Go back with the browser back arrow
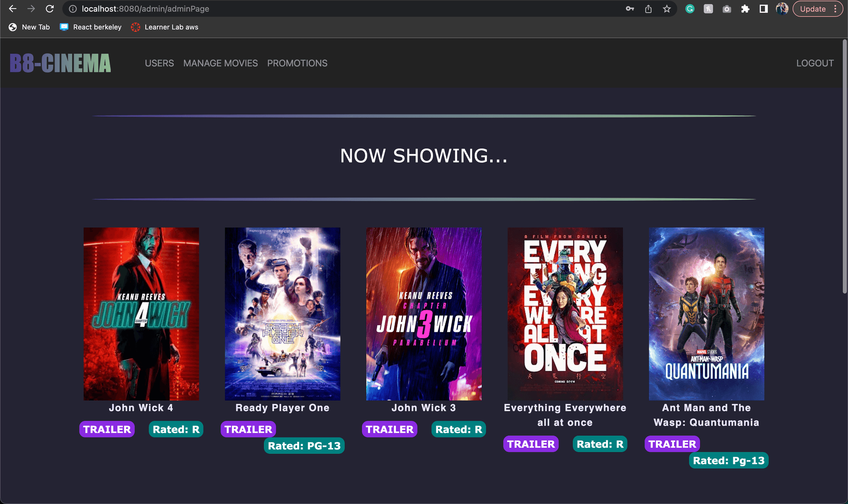 click(13, 9)
